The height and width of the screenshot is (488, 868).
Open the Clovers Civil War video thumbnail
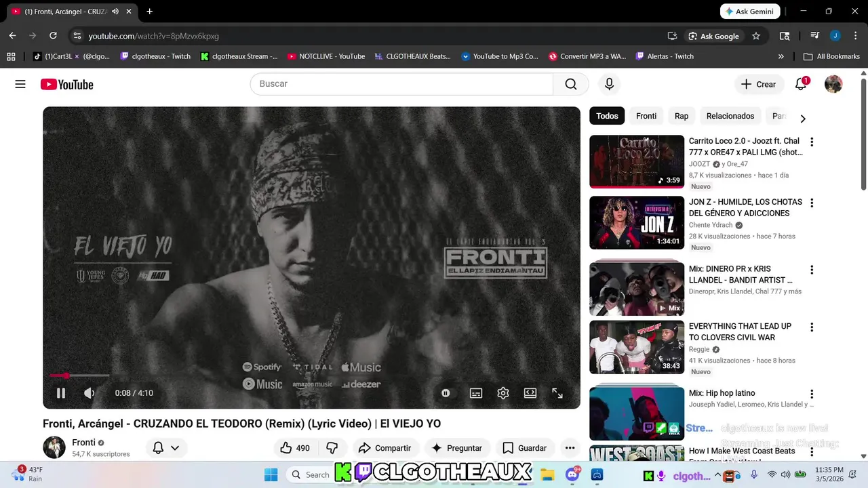click(637, 347)
